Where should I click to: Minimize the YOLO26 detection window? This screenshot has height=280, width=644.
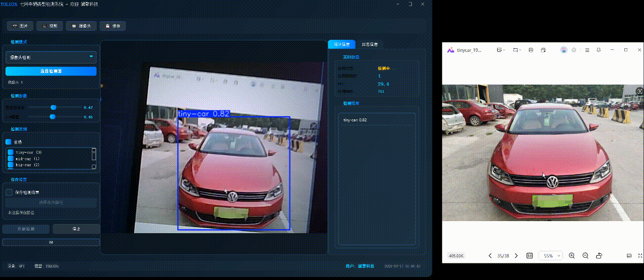(x=397, y=4)
